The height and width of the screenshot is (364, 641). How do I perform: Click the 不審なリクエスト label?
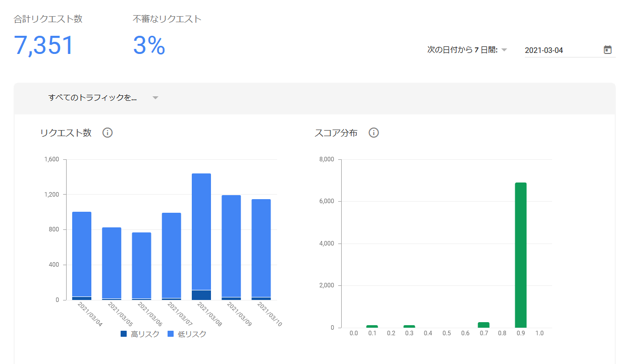click(167, 19)
